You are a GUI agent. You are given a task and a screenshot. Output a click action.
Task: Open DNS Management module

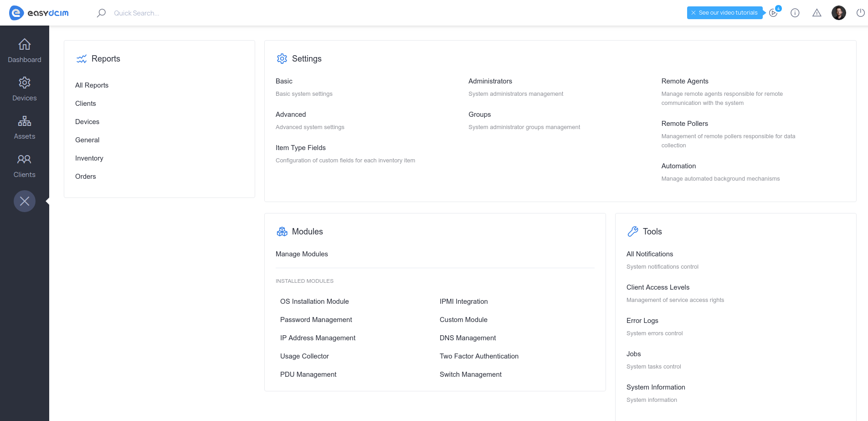[x=468, y=338]
